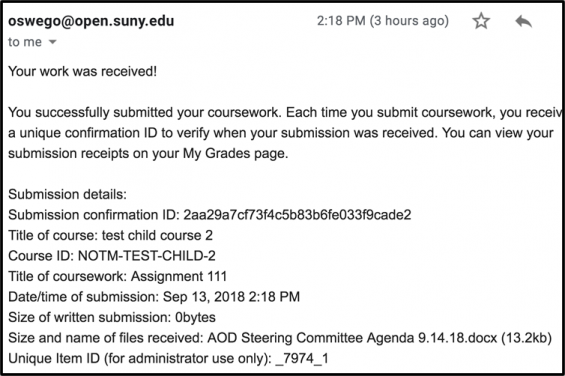Click the "(3 hours ago)" relative time
565x376 pixels.
pyautogui.click(x=409, y=21)
